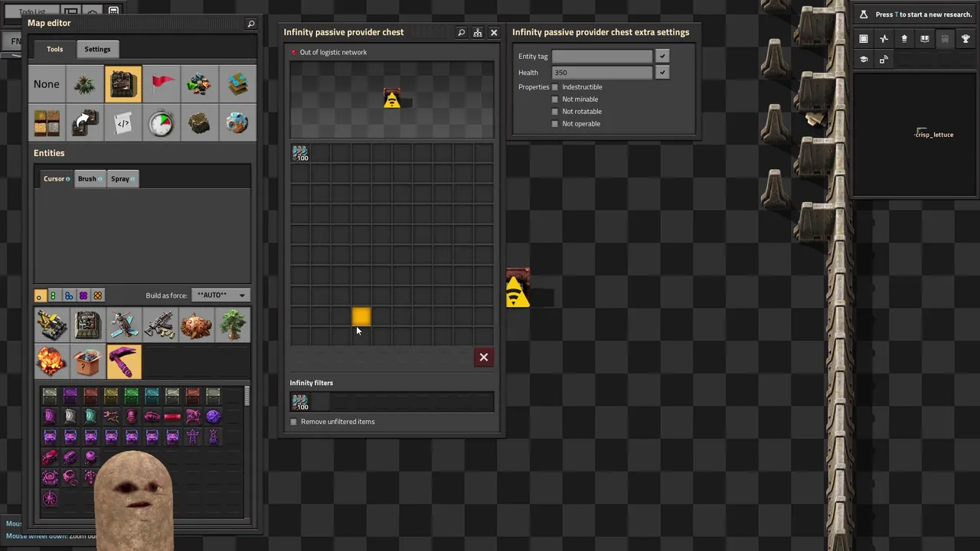Select the tiles editing tool

46,122
